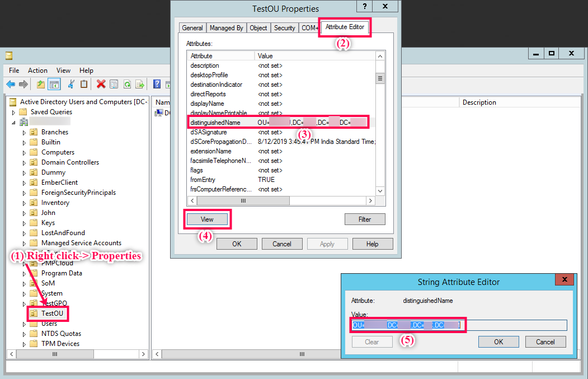Switch to the Security tab
Viewport: 588px width, 379px height.
tap(285, 27)
